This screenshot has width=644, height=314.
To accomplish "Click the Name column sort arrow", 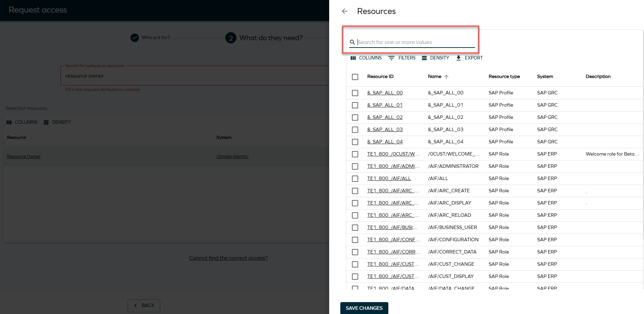I will (x=446, y=77).
